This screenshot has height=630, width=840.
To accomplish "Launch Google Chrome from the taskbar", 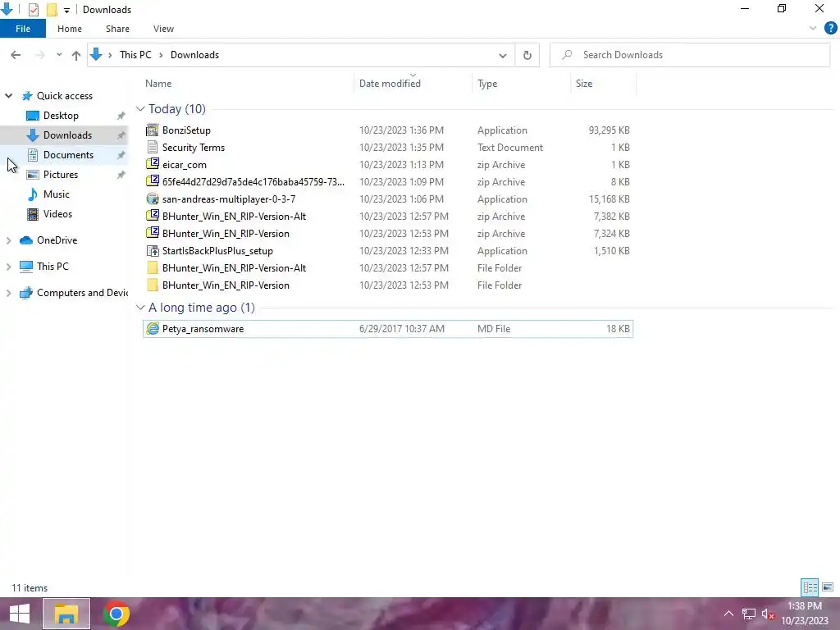I will click(x=116, y=614).
